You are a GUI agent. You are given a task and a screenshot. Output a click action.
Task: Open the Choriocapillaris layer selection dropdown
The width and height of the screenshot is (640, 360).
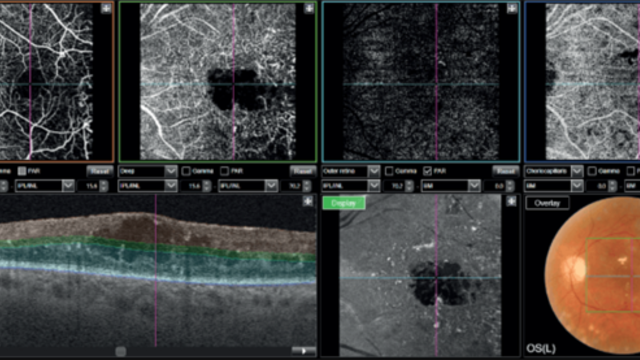pos(554,171)
